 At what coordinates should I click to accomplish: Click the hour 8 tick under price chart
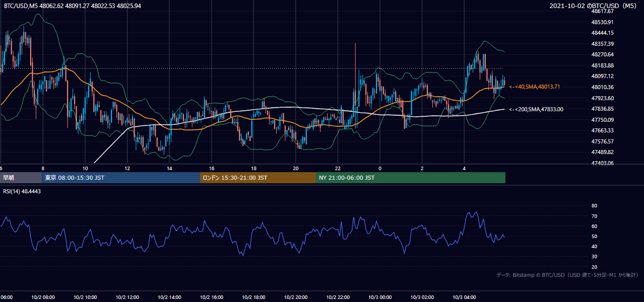tap(43, 168)
